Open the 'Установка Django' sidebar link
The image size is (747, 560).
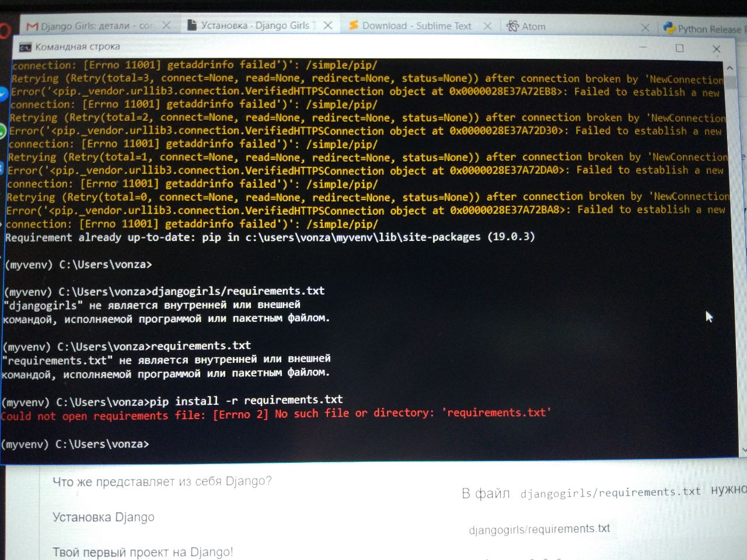point(103,517)
